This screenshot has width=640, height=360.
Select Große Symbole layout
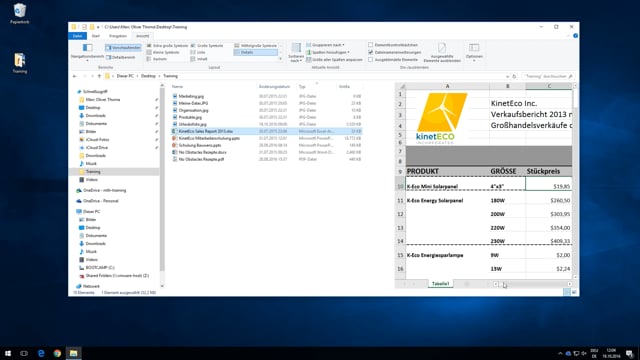tap(207, 46)
